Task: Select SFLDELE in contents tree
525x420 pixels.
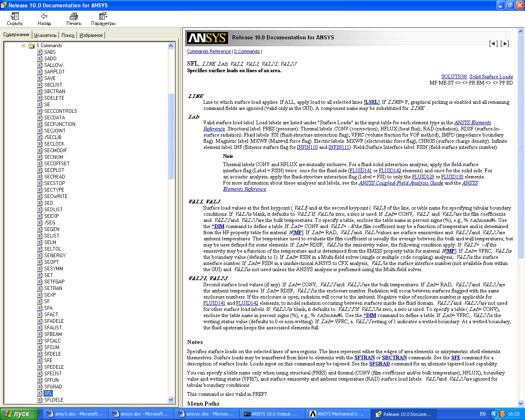Action: coord(54,400)
